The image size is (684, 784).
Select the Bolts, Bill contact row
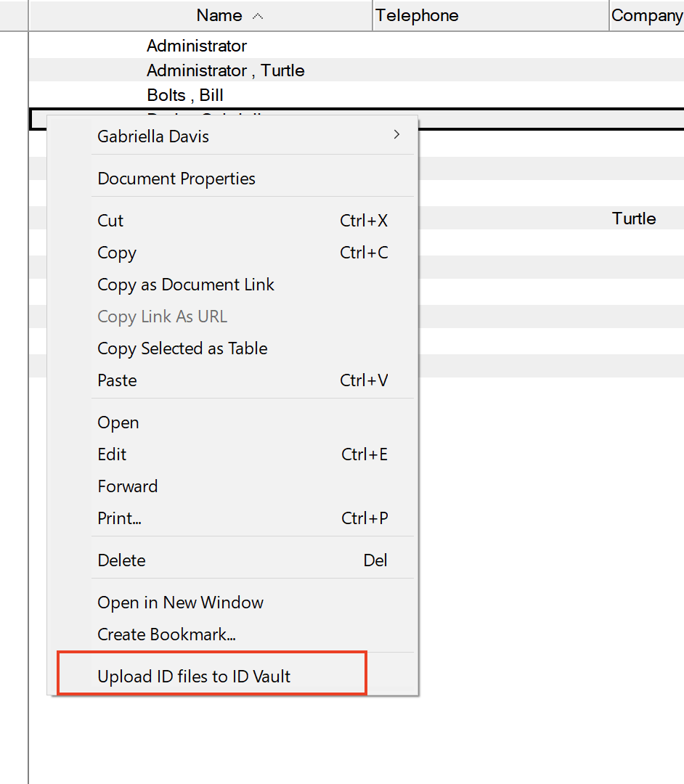pos(185,95)
